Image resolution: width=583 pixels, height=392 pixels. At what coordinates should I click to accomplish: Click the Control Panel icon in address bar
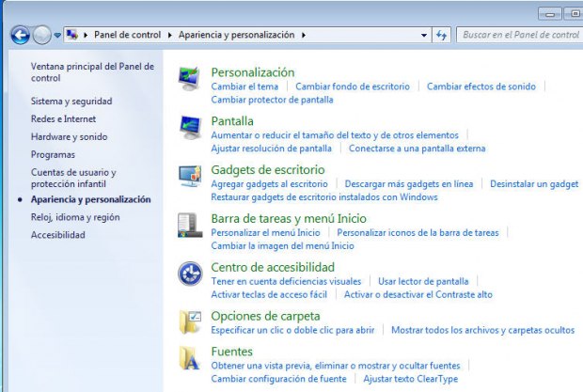(x=72, y=35)
